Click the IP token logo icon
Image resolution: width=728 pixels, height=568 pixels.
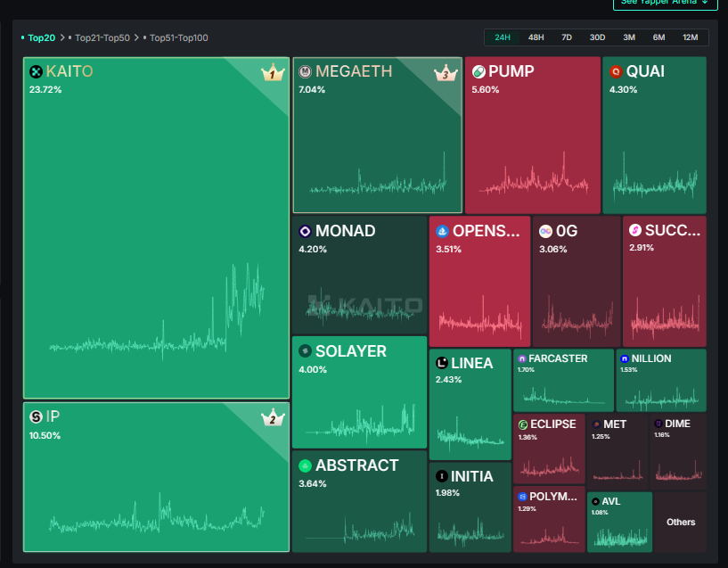click(36, 416)
